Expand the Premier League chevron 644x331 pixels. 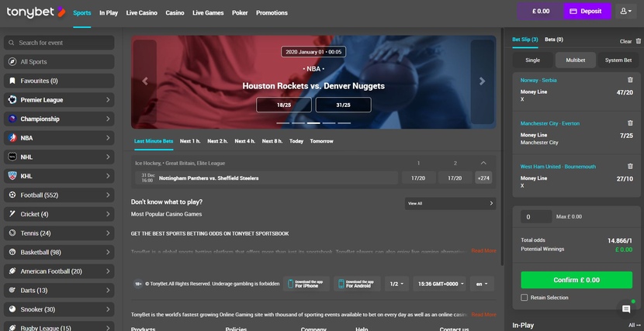108,100
